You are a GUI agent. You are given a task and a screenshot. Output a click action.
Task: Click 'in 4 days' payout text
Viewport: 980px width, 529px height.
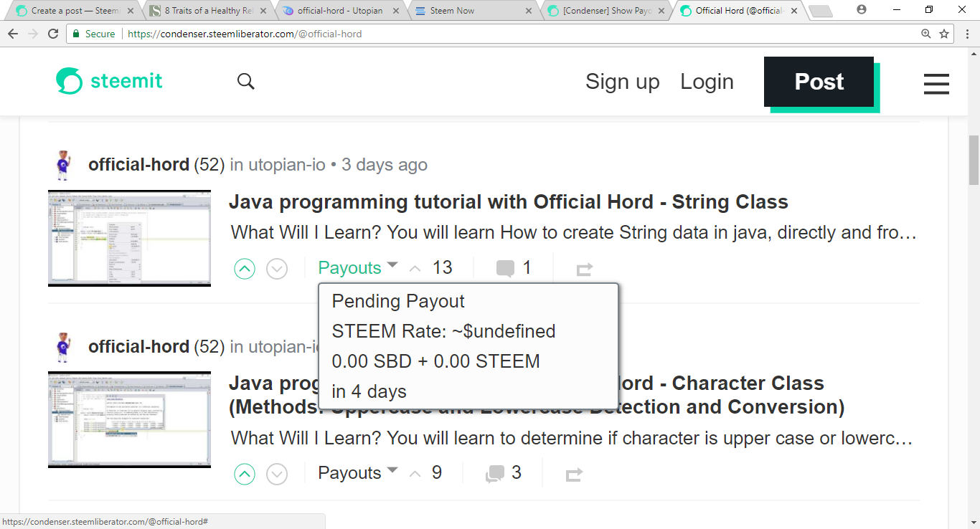[369, 391]
